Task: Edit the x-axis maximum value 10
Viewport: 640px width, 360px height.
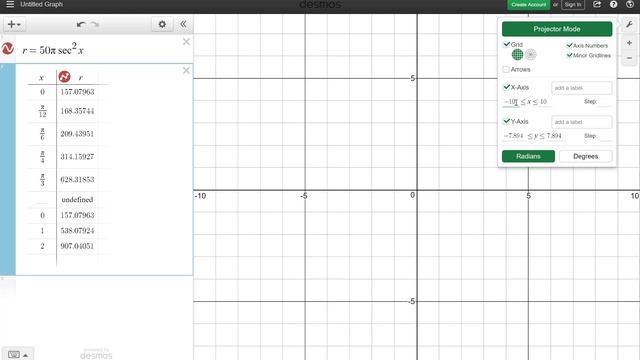Action: (544, 102)
